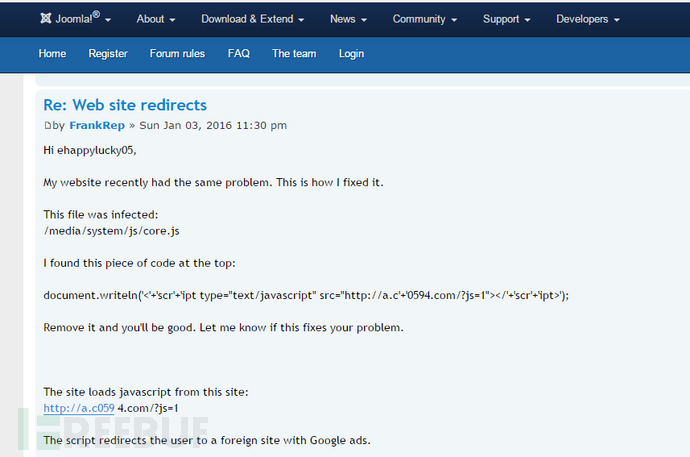Open the "Re: Web site redirects" post title
The image size is (690, 457).
(x=125, y=105)
